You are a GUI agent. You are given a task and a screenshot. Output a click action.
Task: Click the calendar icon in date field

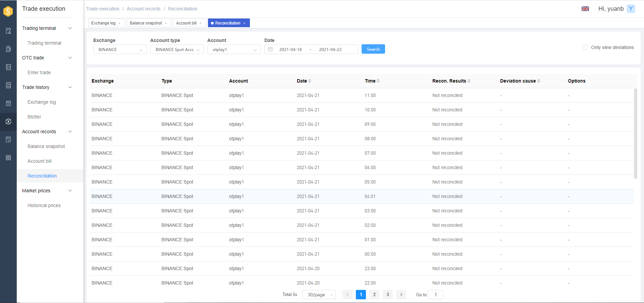pyautogui.click(x=270, y=49)
